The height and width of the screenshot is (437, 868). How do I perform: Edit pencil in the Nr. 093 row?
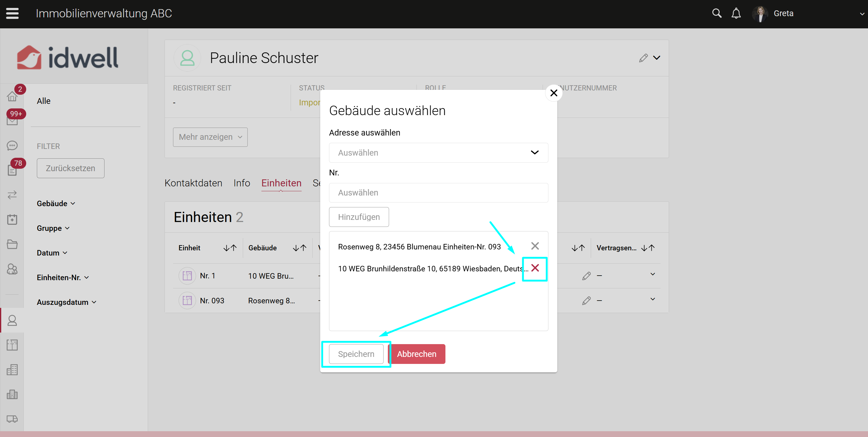[x=586, y=300]
